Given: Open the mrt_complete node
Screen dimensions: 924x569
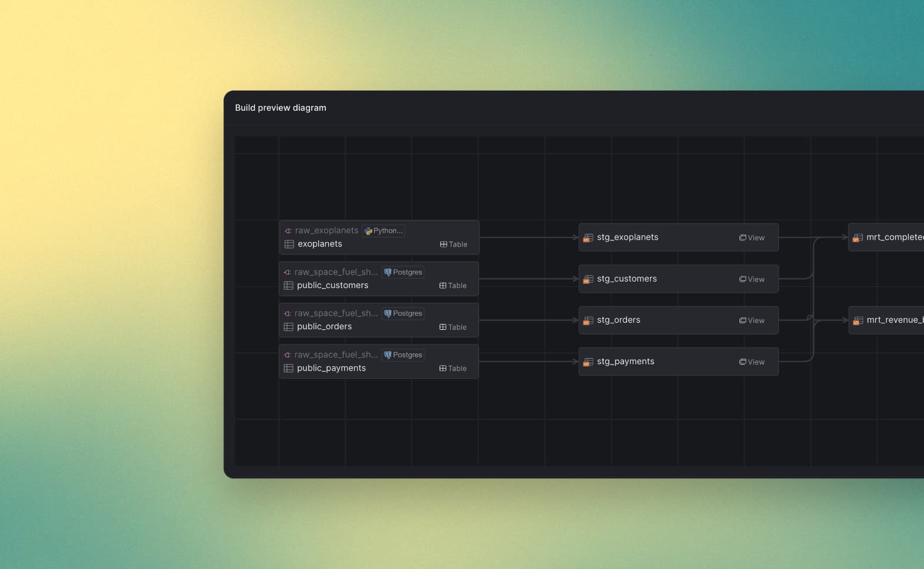Looking at the screenshot, I should tap(886, 237).
